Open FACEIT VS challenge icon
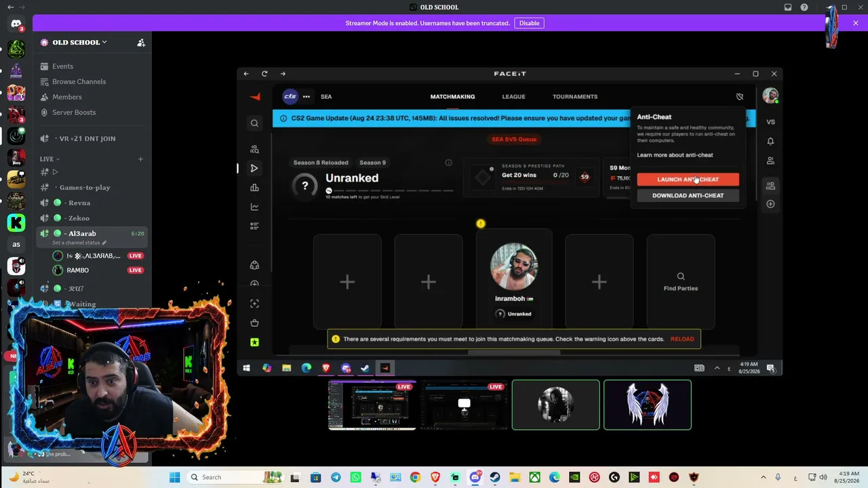This screenshot has width=868, height=488. [x=770, y=122]
